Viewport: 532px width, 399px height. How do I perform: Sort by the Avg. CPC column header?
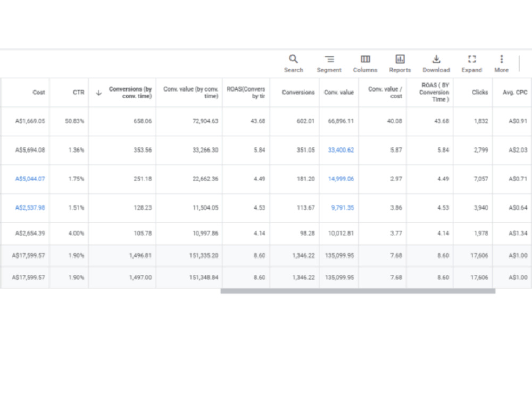515,92
